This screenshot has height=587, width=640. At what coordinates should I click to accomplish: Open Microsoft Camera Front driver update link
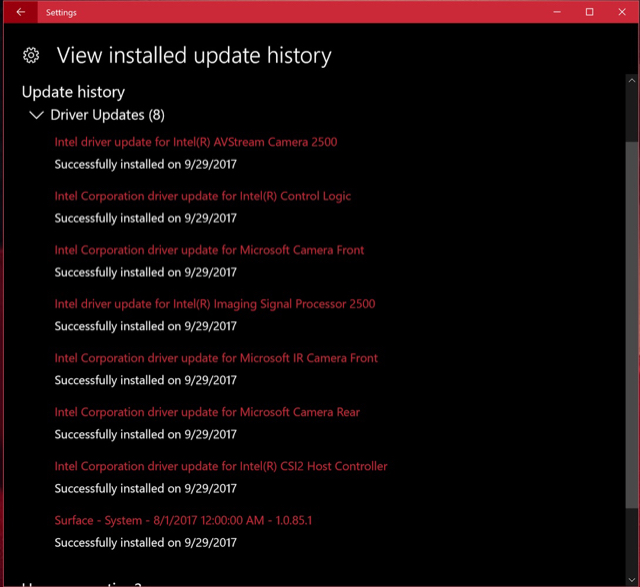209,250
